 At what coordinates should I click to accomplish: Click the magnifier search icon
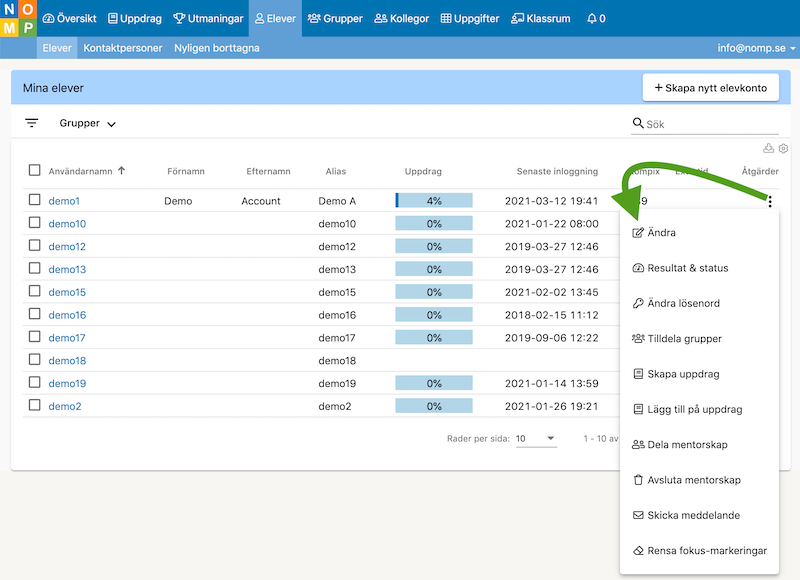click(638, 124)
